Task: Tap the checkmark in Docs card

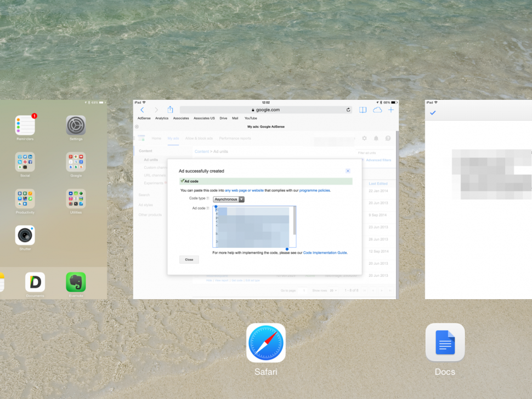Action: pyautogui.click(x=433, y=113)
